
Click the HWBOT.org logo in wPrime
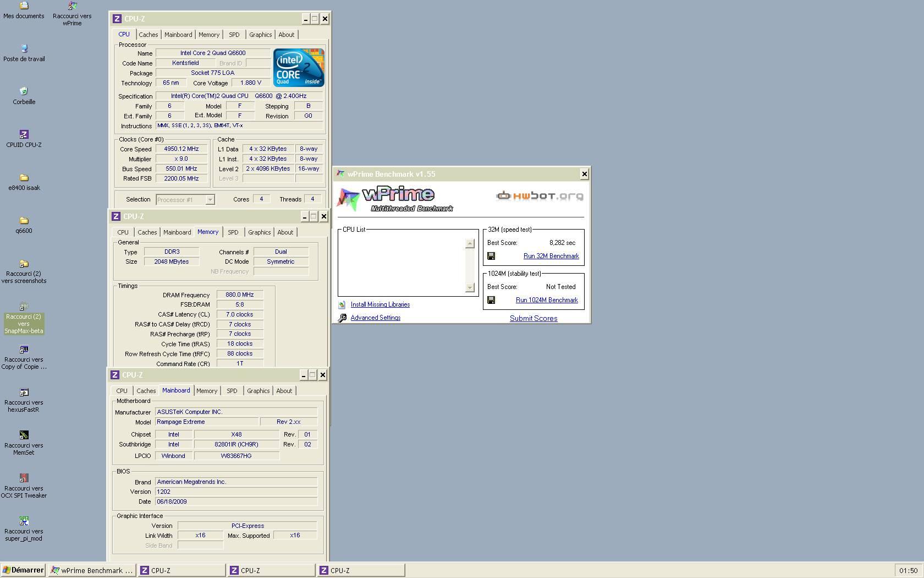click(x=540, y=196)
